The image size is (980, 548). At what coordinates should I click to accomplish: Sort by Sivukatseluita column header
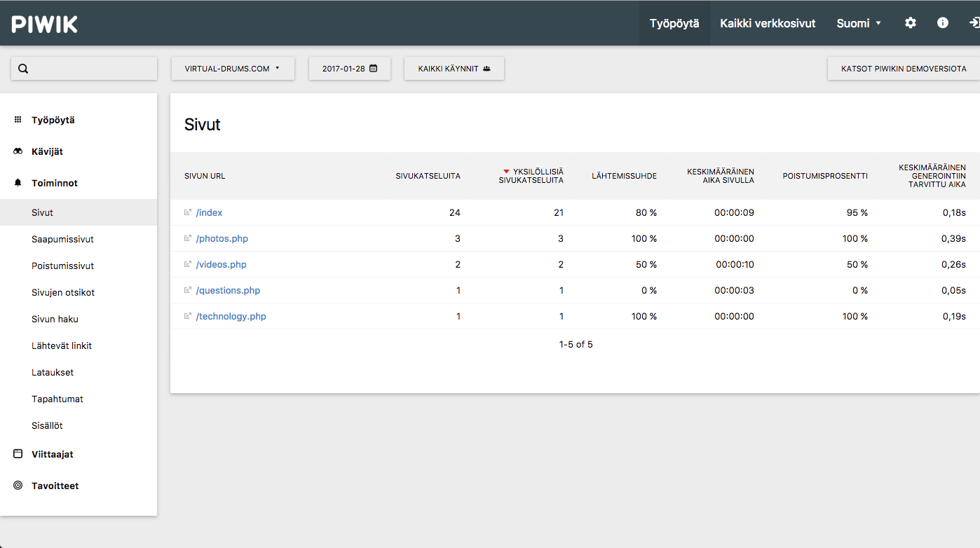[x=428, y=176]
